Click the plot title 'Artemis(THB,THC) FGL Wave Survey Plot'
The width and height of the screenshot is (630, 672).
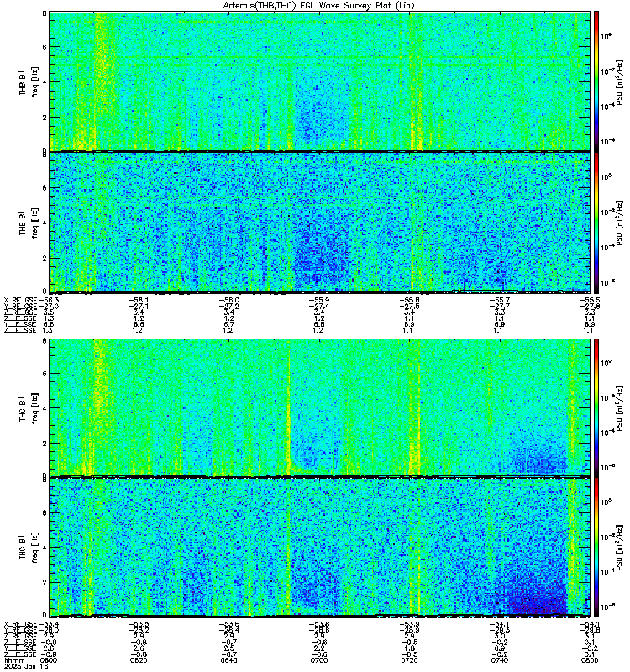point(307,6)
